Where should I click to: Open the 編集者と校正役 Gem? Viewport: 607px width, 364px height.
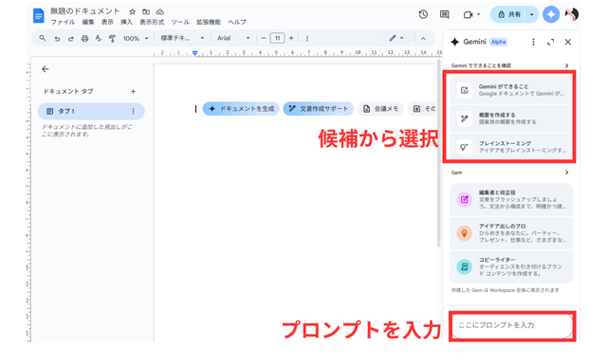[511, 200]
